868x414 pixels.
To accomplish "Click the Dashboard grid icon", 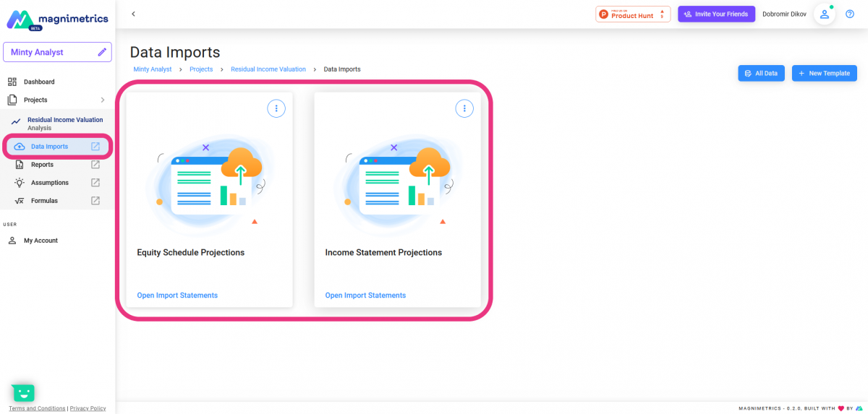I will tap(12, 82).
